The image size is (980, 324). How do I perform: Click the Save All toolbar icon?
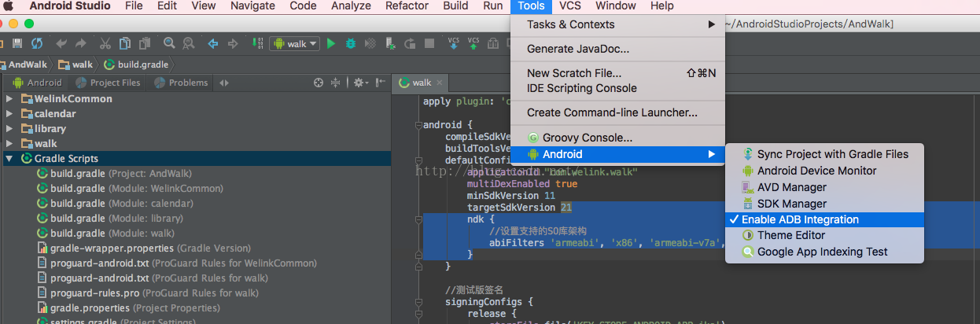19,44
